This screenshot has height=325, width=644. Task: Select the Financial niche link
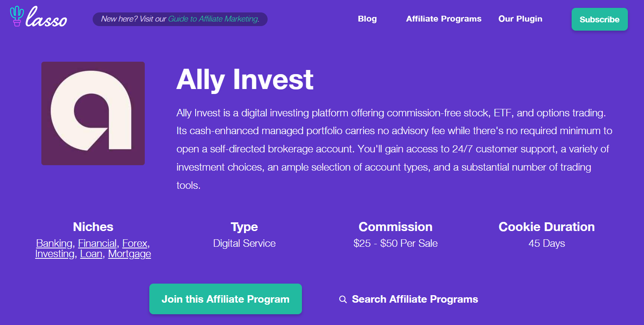(x=97, y=243)
